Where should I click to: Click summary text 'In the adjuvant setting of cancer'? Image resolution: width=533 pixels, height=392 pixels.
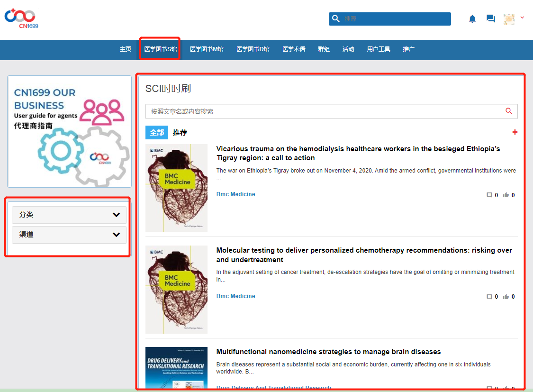(365, 276)
